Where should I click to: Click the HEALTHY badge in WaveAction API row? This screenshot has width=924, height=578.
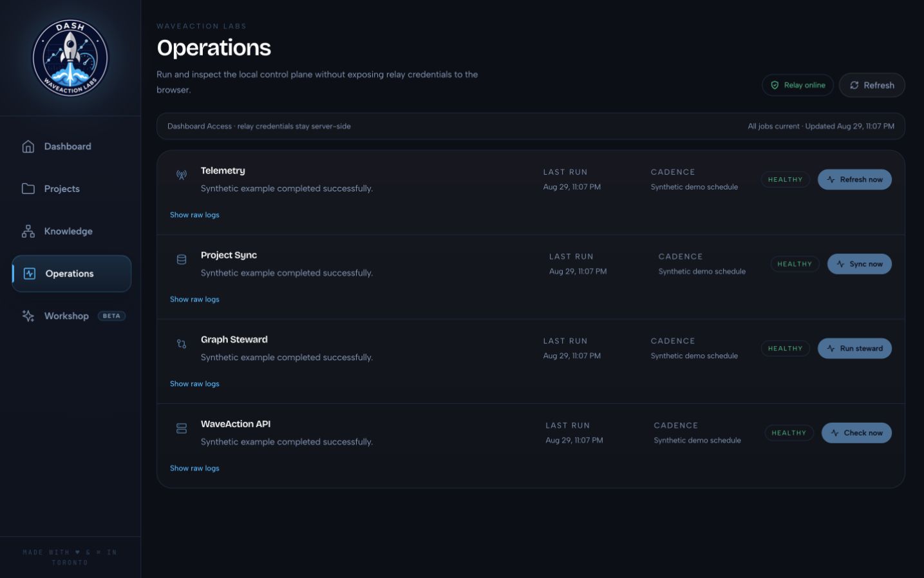pos(789,433)
